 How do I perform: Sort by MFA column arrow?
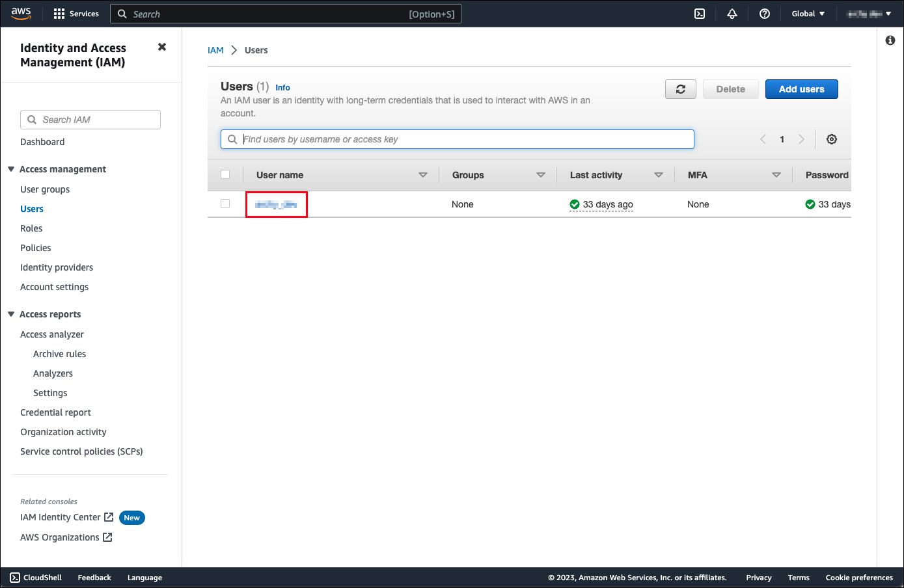coord(776,175)
